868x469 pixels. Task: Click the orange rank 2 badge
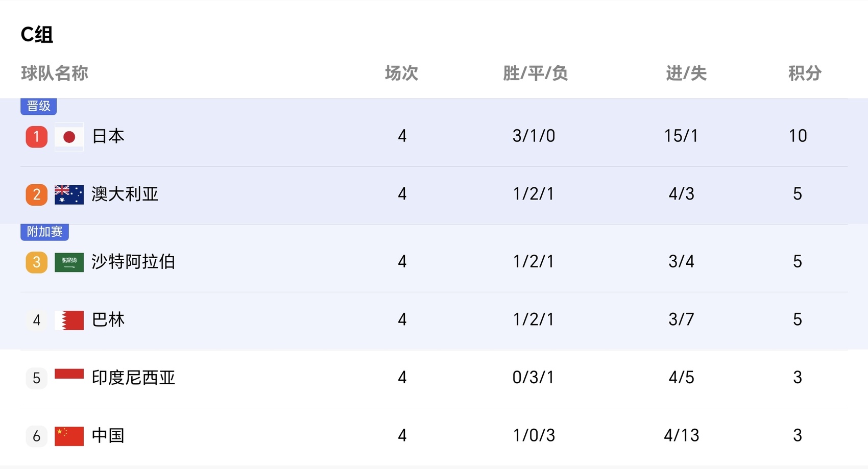click(36, 194)
